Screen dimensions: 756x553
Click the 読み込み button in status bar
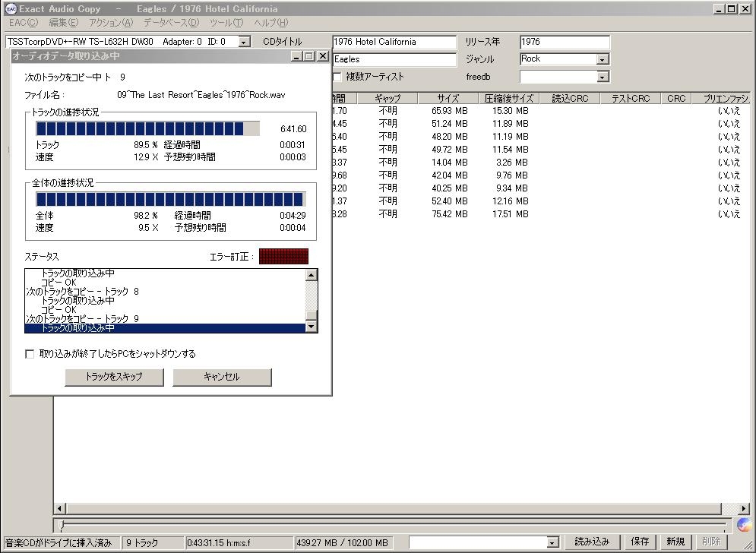pyautogui.click(x=592, y=542)
